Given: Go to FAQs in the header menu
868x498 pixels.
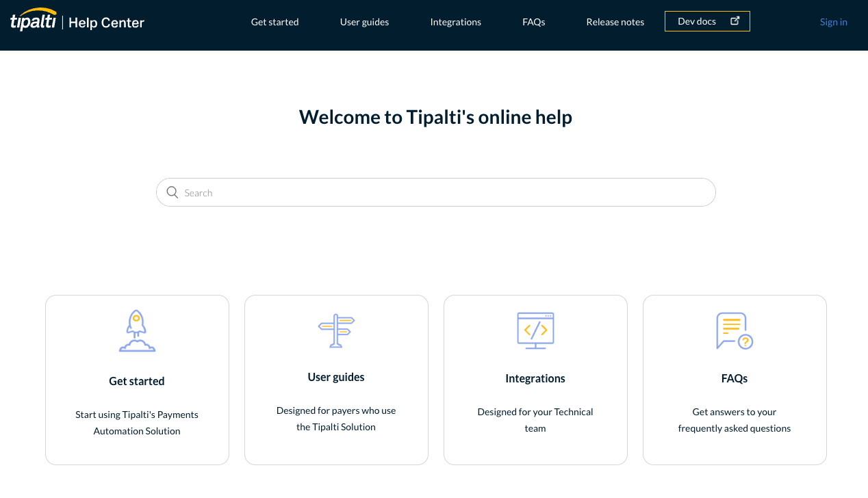Looking at the screenshot, I should (x=533, y=22).
